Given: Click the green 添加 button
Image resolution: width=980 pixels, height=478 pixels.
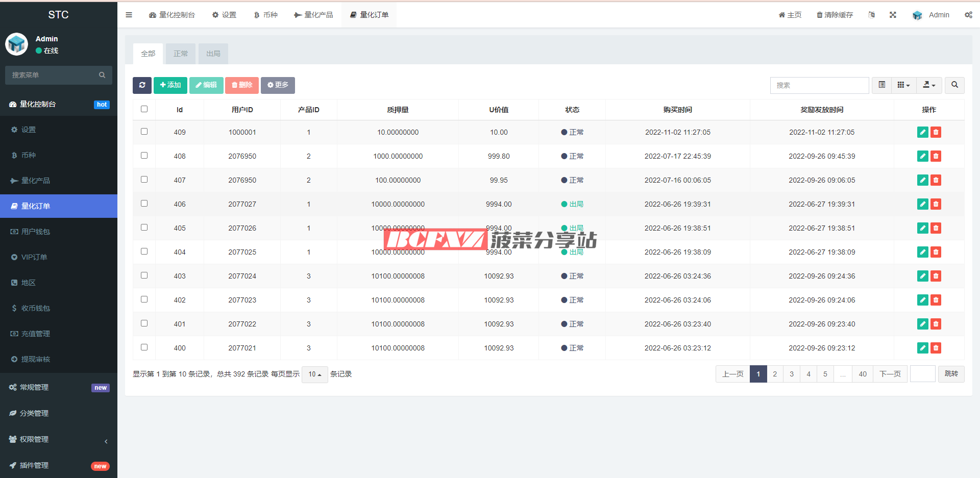Looking at the screenshot, I should tap(170, 85).
